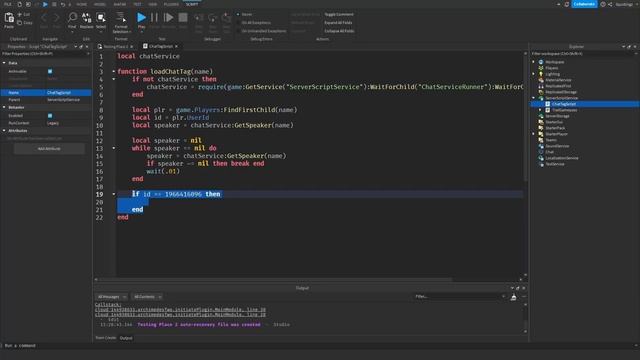640x360 pixels.
Task: Click the Paste icon in Clipboard group
Action: coord(9,18)
